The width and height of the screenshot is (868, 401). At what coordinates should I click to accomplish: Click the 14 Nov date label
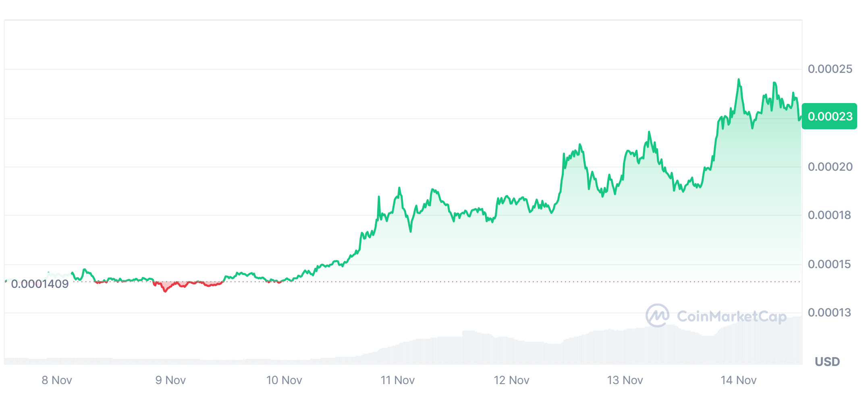739,380
